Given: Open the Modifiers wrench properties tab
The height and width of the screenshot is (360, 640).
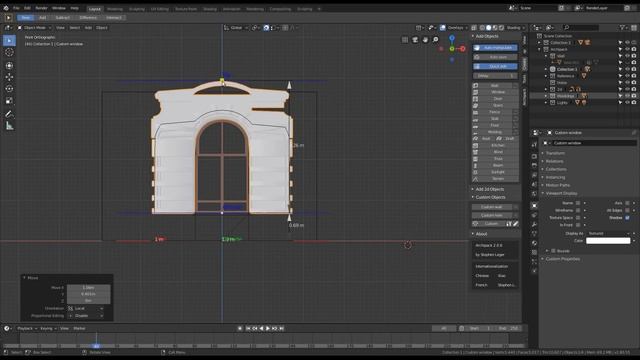Looking at the screenshot, I should [x=534, y=224].
